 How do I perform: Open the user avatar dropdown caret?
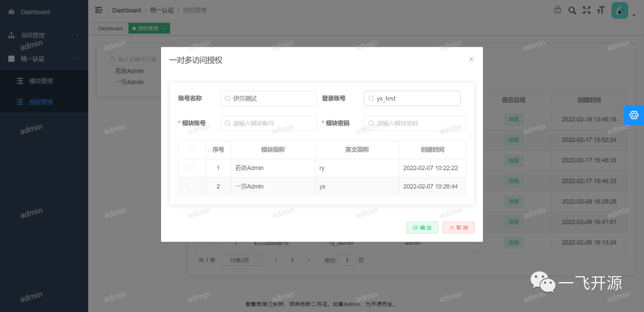(634, 16)
